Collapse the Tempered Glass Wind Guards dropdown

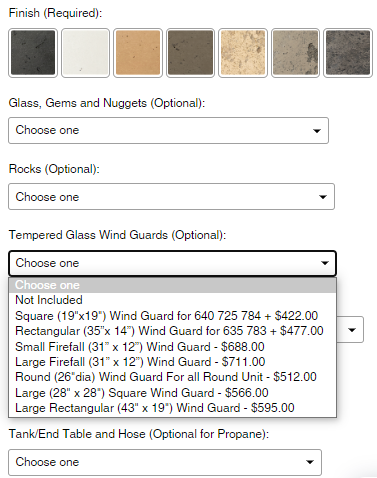(172, 263)
